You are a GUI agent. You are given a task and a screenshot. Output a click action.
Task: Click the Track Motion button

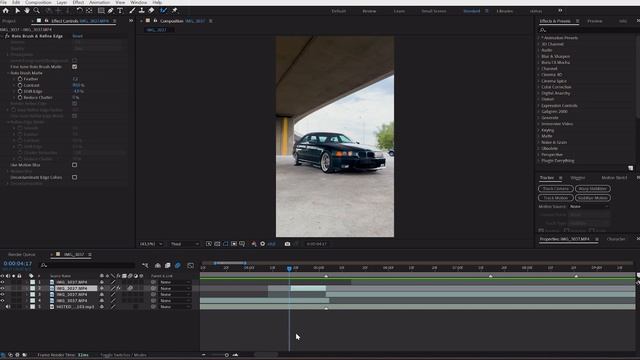click(556, 198)
